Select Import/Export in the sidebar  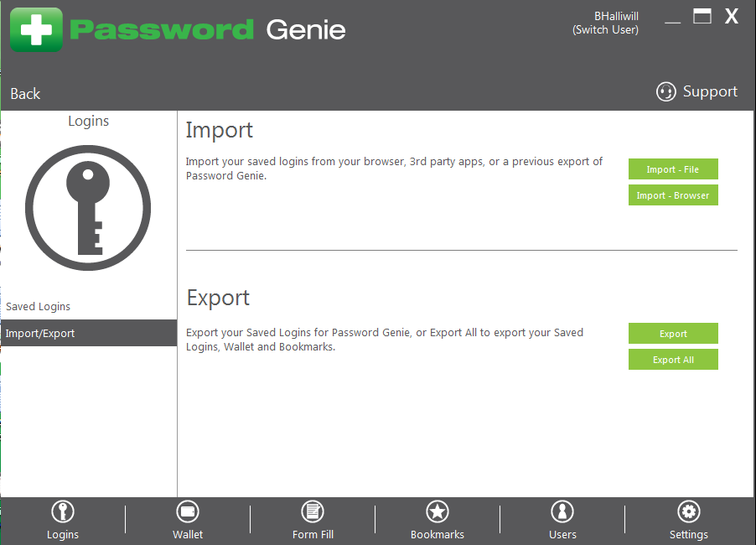40,334
